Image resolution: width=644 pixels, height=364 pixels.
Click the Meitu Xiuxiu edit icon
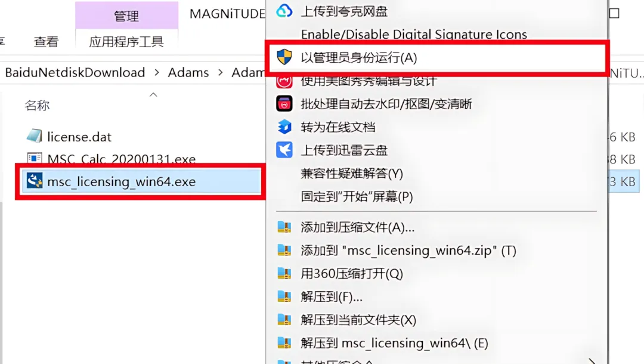[284, 82]
